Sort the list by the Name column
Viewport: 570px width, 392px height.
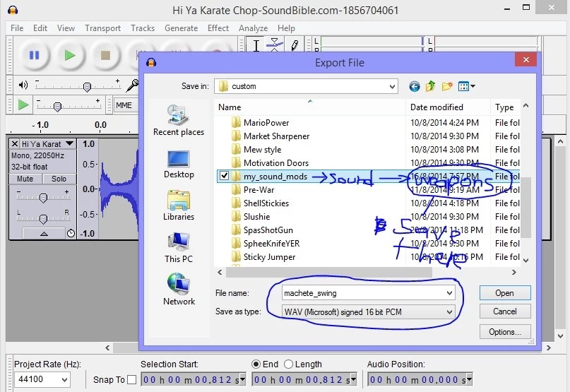309,107
